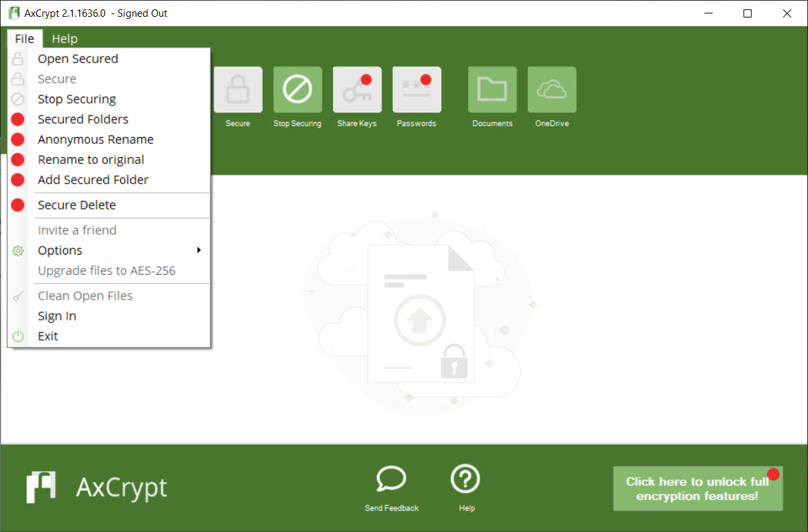Open the OneDrive cloud icon
This screenshot has height=532, width=808.
point(552,89)
